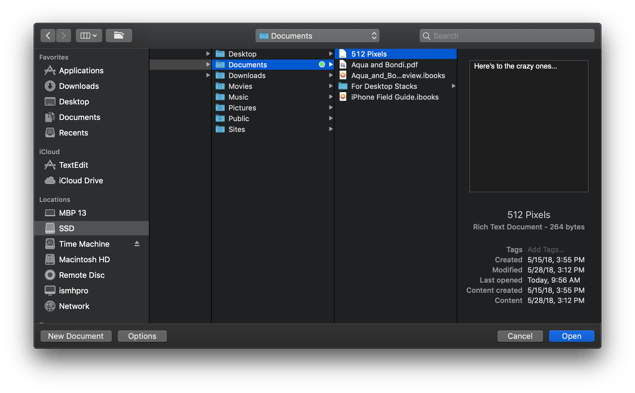Select the Aqua_and_Bo...eview.ibooks file
Screen dimensions: 635x393
click(x=396, y=75)
